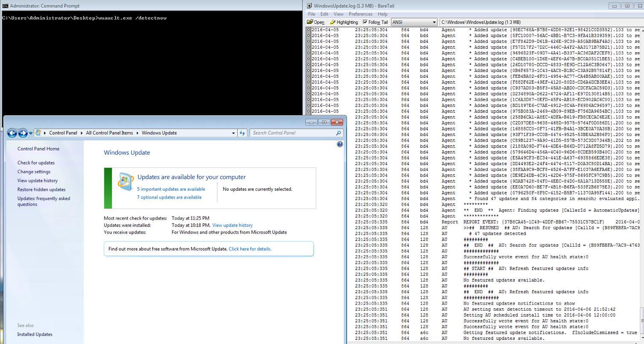Click the Command Prompt title bar icon
The image size is (644, 344).
[5, 6]
